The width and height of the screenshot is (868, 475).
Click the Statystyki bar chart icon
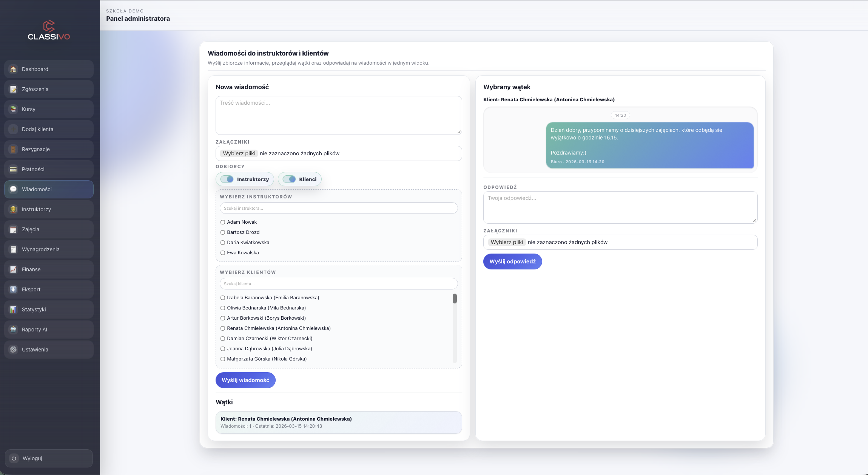point(13,309)
